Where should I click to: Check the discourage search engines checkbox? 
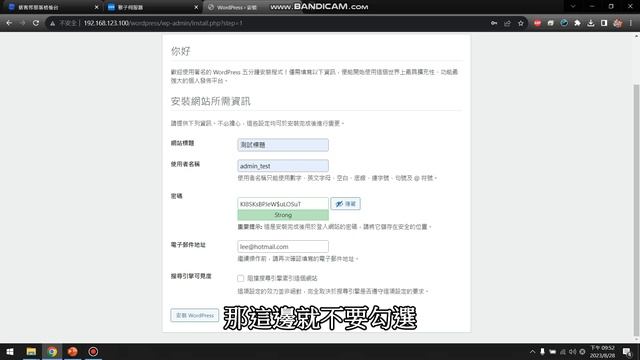(x=240, y=278)
